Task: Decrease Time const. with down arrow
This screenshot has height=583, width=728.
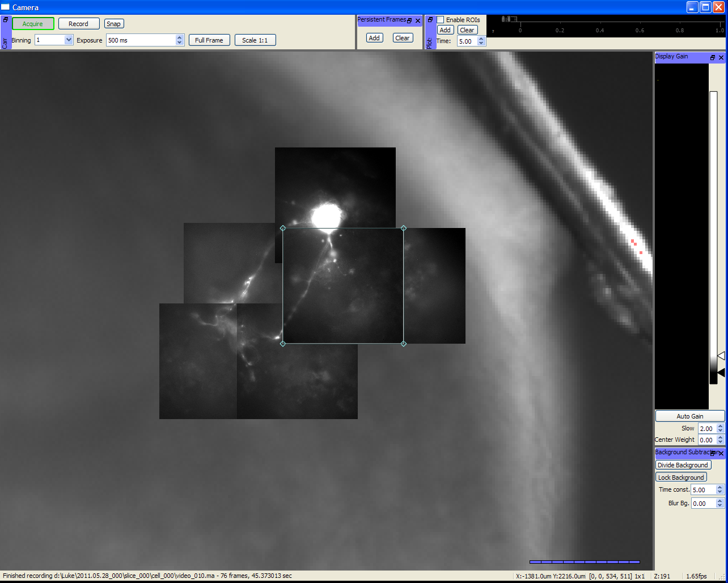Action: (721, 492)
